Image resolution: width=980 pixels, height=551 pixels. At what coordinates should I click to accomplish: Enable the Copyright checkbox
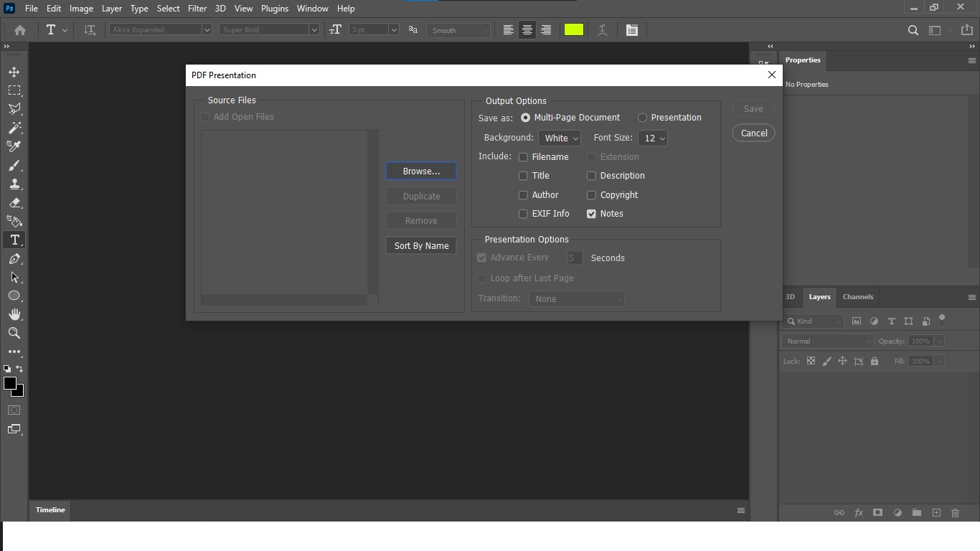tap(591, 195)
